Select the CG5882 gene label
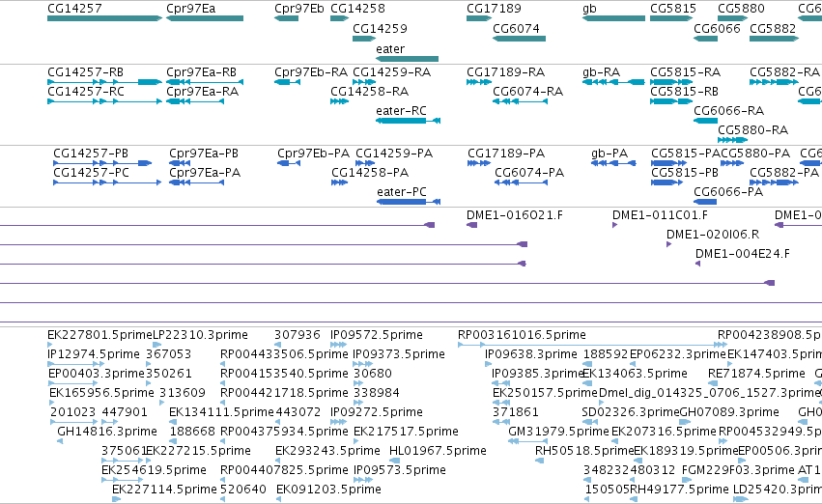822x504 pixels. pyautogui.click(x=773, y=28)
